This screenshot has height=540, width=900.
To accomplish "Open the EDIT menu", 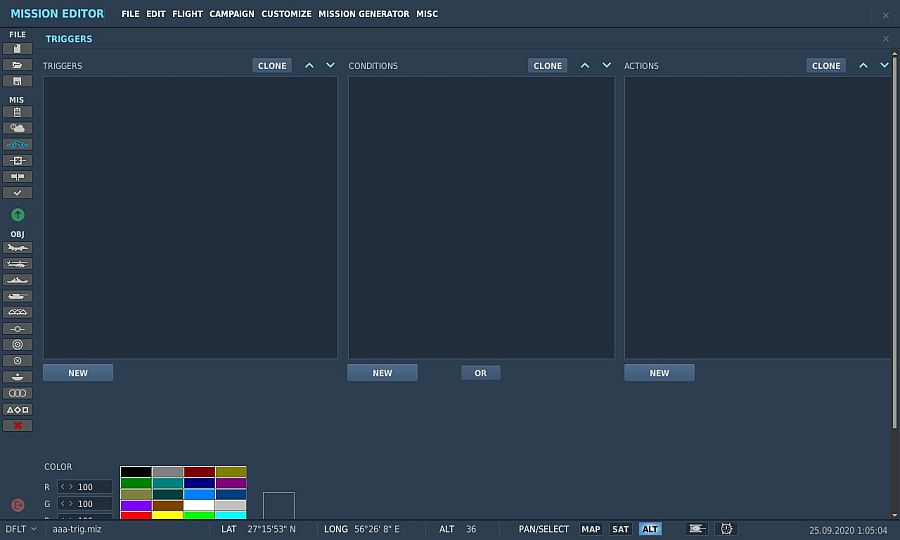I will [156, 14].
